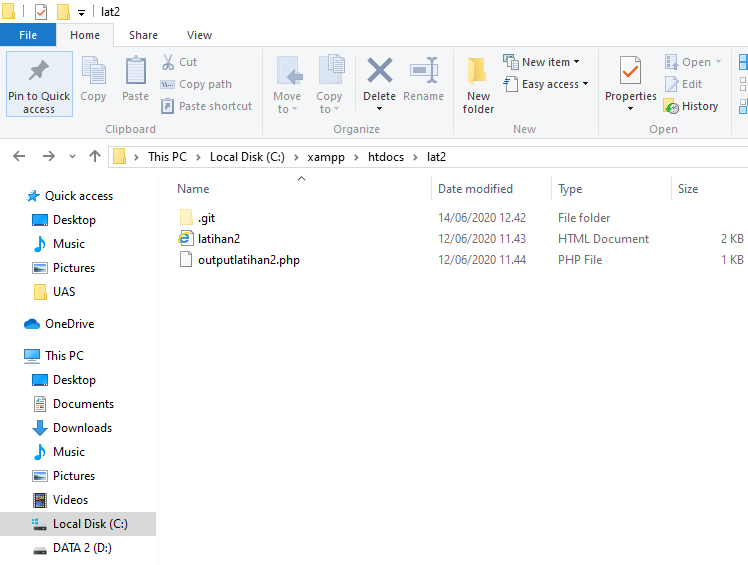Open OneDrive in navigation pane
Viewport: 748px width, 565px height.
point(70,324)
